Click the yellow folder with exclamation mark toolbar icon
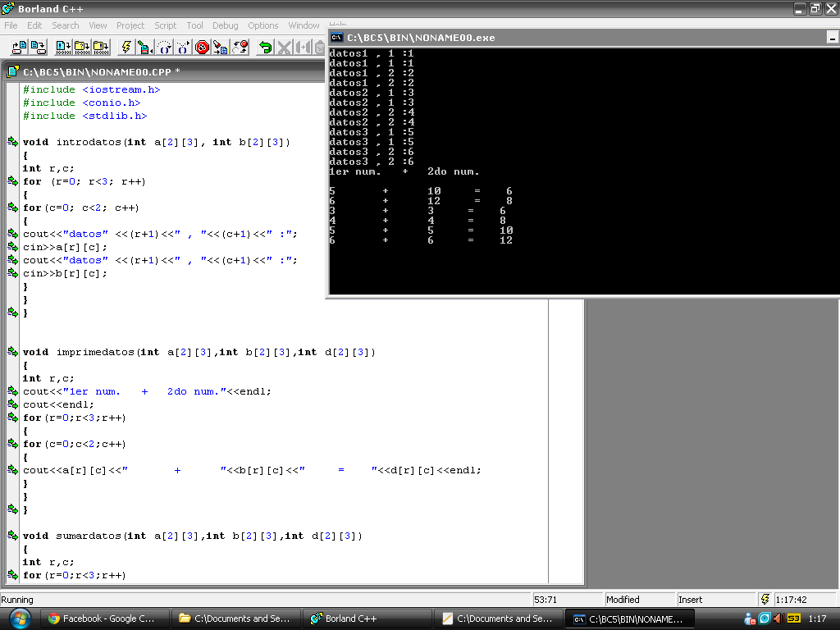Image resolution: width=840 pixels, height=630 pixels. pos(101,47)
